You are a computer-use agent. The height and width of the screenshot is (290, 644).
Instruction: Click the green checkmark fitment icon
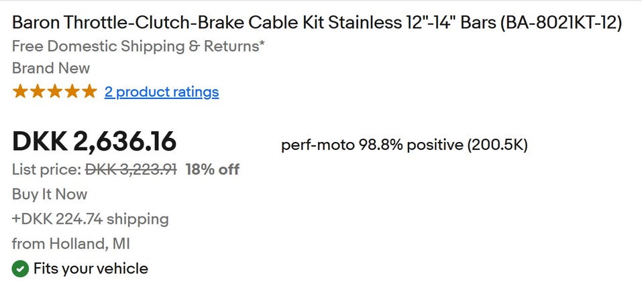click(21, 269)
